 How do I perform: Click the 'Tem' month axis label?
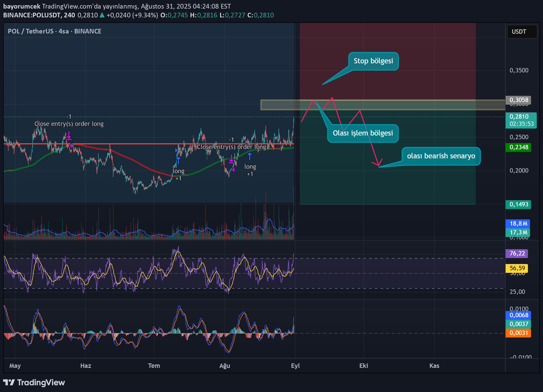(x=154, y=366)
